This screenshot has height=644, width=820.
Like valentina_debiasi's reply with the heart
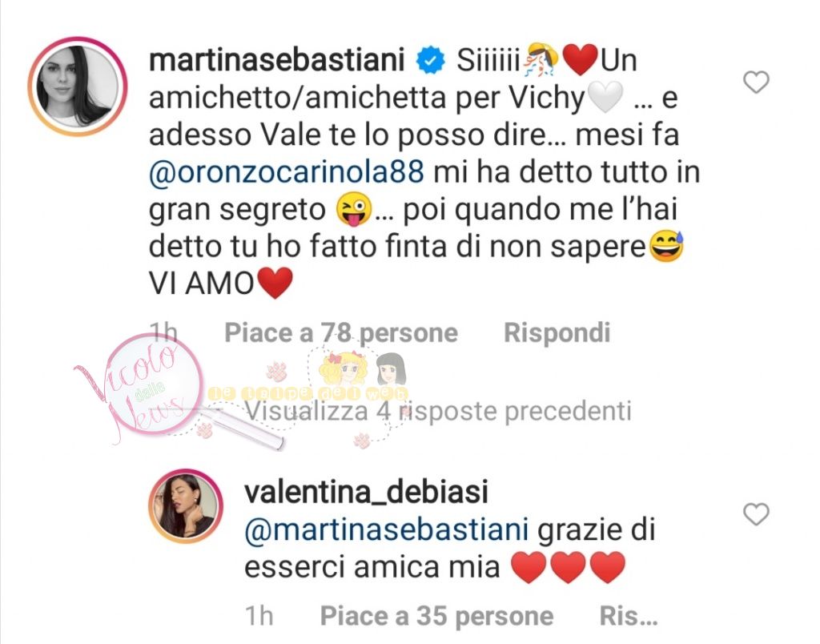tap(756, 514)
